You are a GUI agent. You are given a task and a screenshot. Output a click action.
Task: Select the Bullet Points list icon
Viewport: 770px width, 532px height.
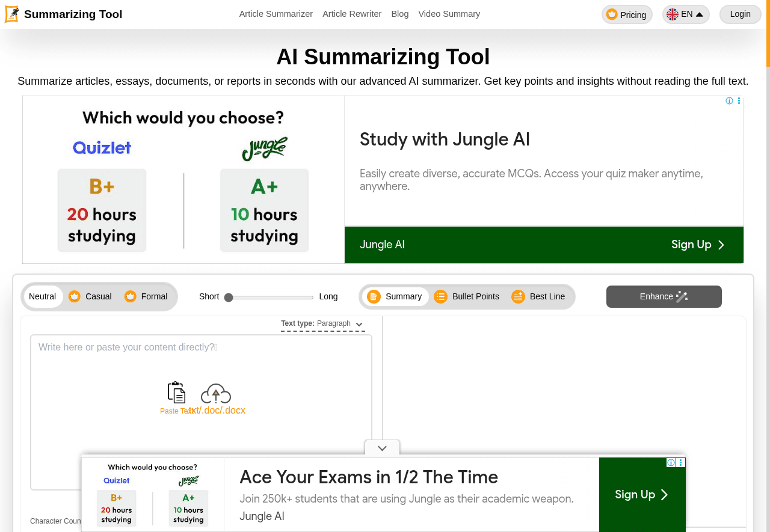[442, 296]
